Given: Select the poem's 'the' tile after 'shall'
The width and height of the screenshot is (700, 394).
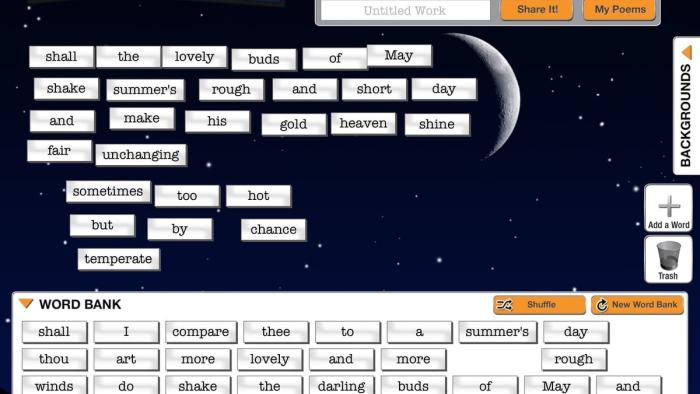Looking at the screenshot, I should click(x=129, y=57).
